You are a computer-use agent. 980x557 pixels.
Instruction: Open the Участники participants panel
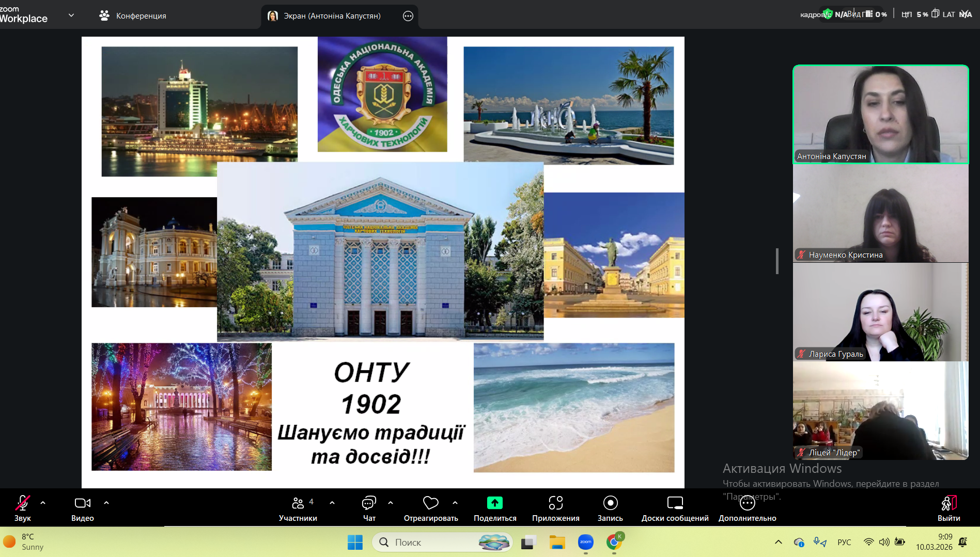pyautogui.click(x=298, y=508)
